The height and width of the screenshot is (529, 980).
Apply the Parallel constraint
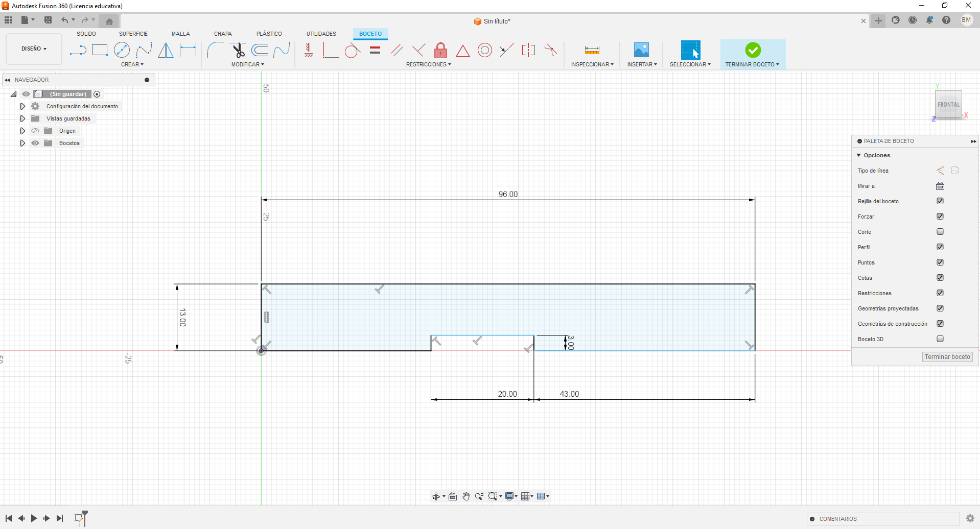[x=396, y=50]
